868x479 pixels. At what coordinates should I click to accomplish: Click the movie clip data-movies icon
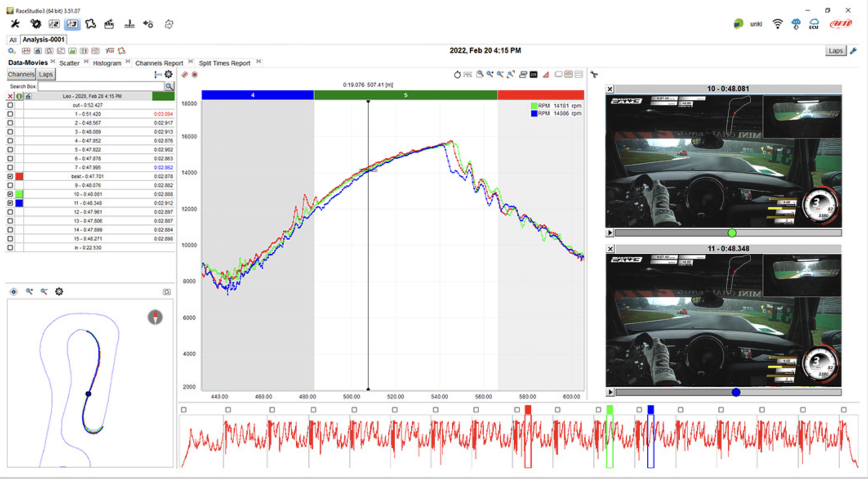[38, 51]
